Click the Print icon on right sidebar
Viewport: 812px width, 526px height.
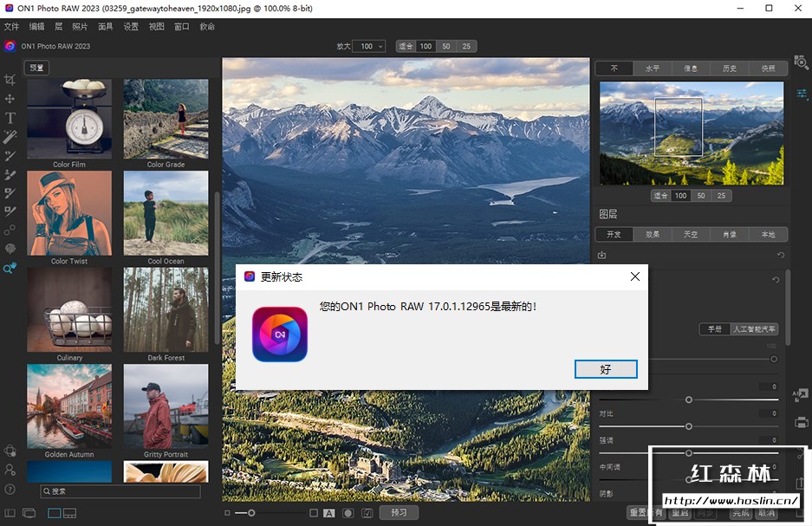(801, 423)
